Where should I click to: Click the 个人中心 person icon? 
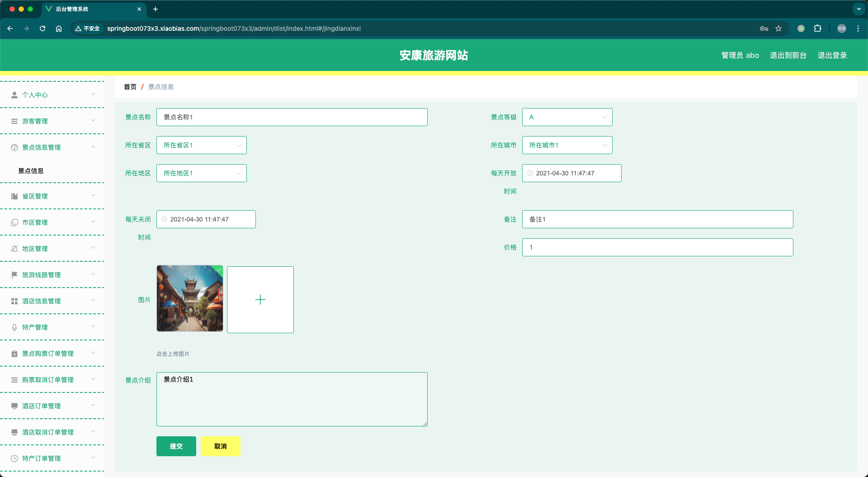[x=14, y=95]
